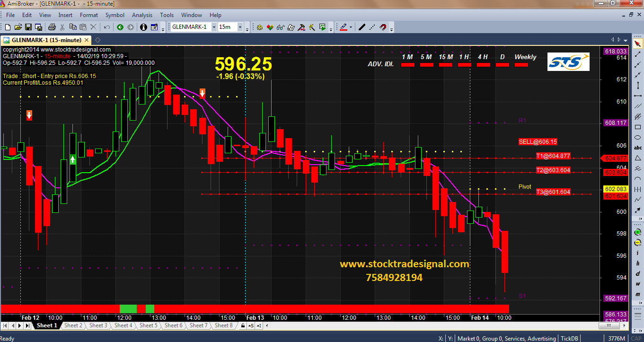This screenshot has height=342, width=644.
Task: Expand the 15m interval dropdown
Action: click(x=240, y=27)
